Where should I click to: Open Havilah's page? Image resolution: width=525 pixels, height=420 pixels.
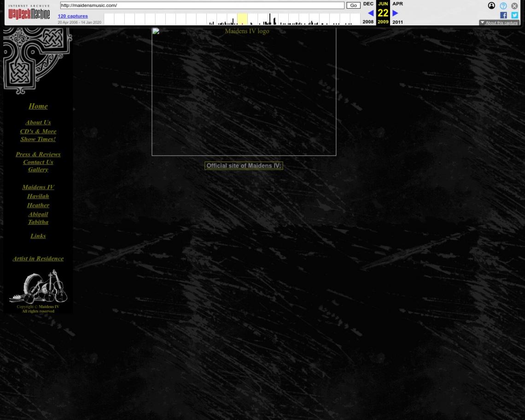coord(38,196)
